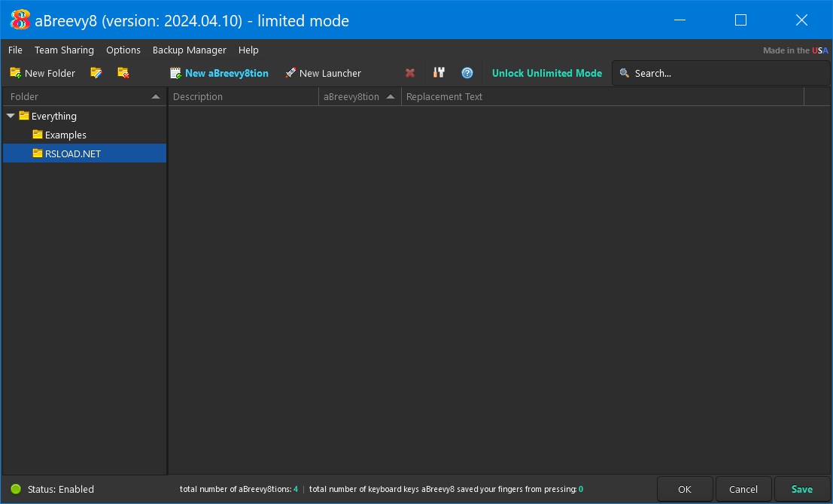Click the delete folder icon

point(123,73)
